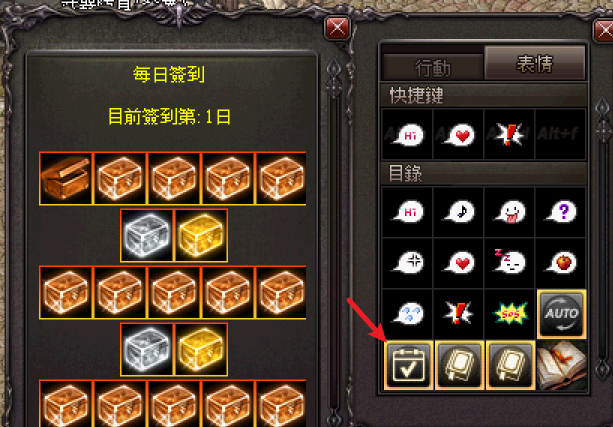
Task: Click the Hi emote in the shortcut row
Action: 408,135
